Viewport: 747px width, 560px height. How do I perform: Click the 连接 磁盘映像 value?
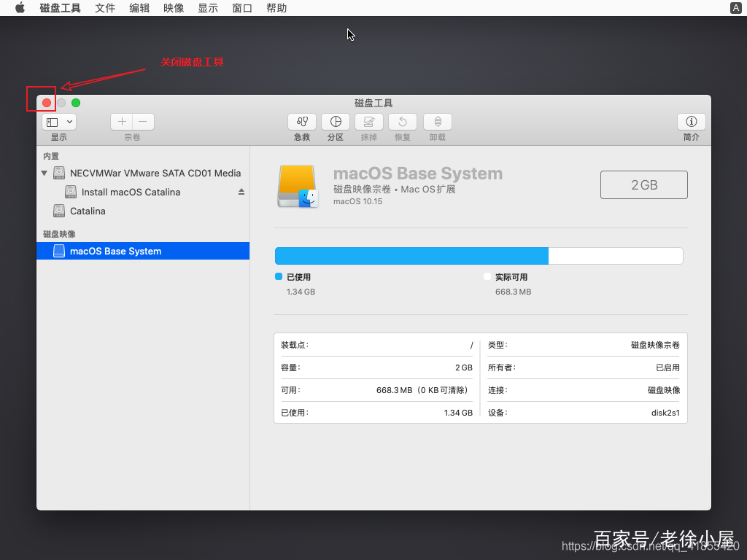[664, 391]
